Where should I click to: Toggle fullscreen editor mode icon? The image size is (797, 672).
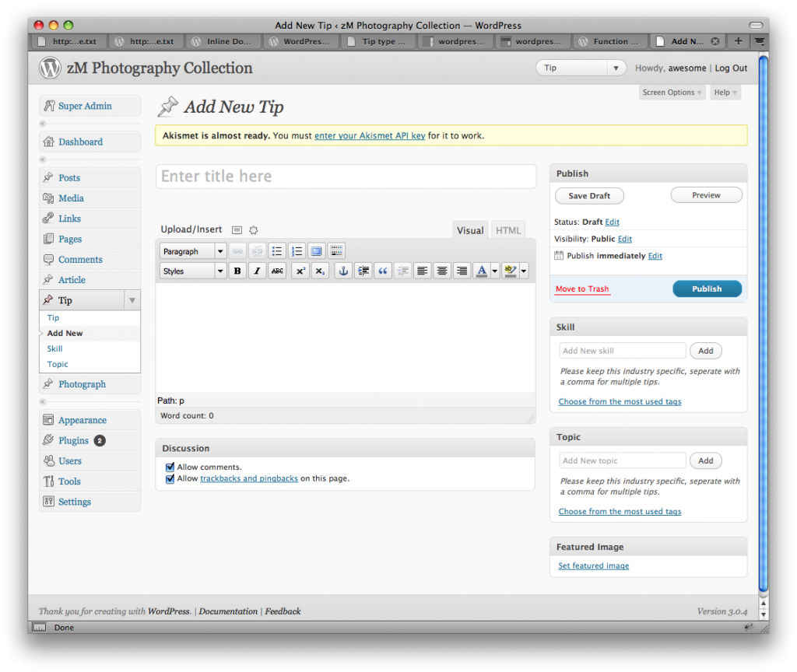tap(316, 251)
